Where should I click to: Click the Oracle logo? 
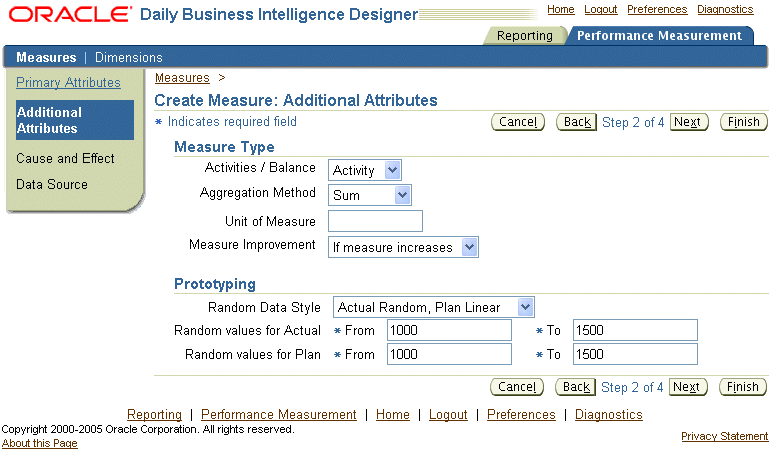tap(68, 14)
